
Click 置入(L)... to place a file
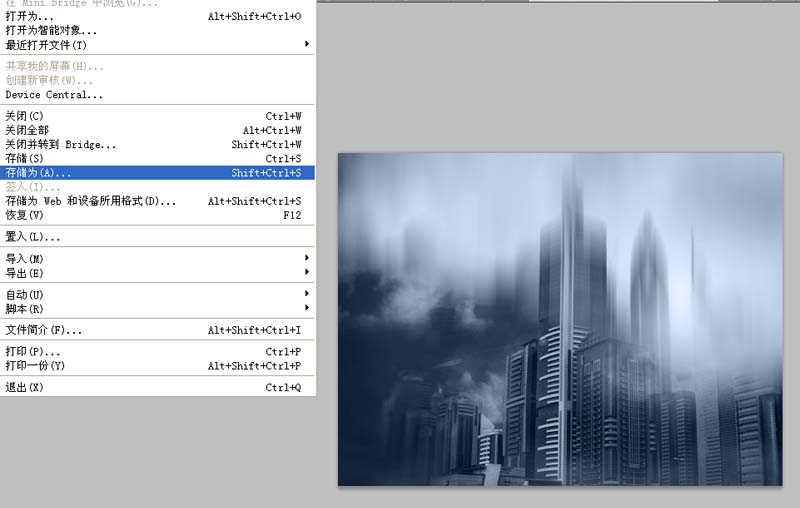(33, 237)
